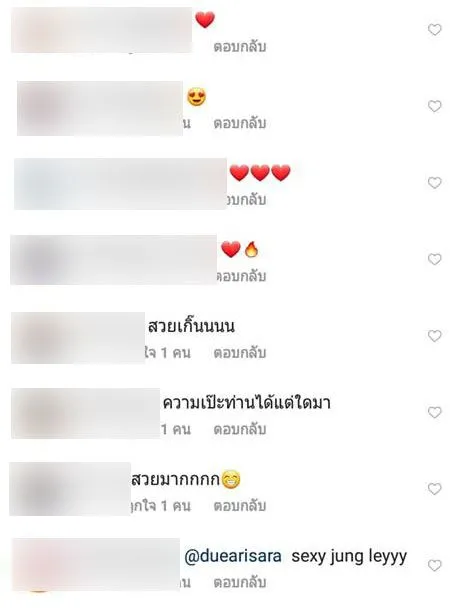This screenshot has width=467, height=609.
Task: Reply to the สวยเก็นนนน comment
Action: click(x=240, y=353)
